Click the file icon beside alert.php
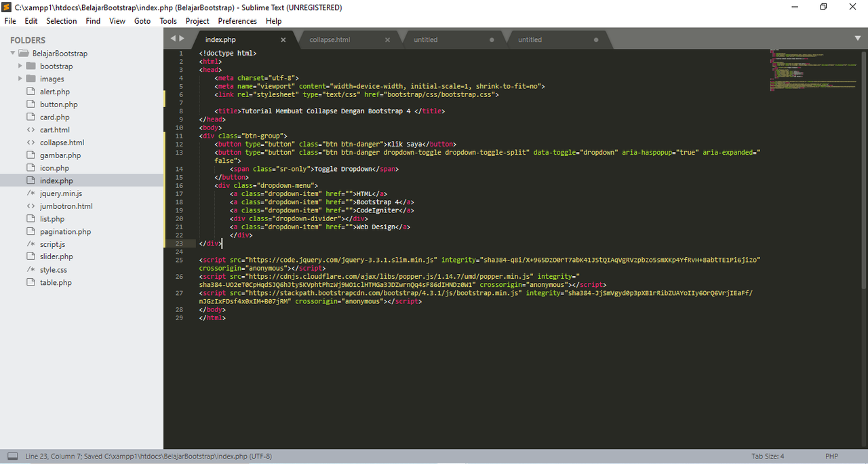 point(31,92)
